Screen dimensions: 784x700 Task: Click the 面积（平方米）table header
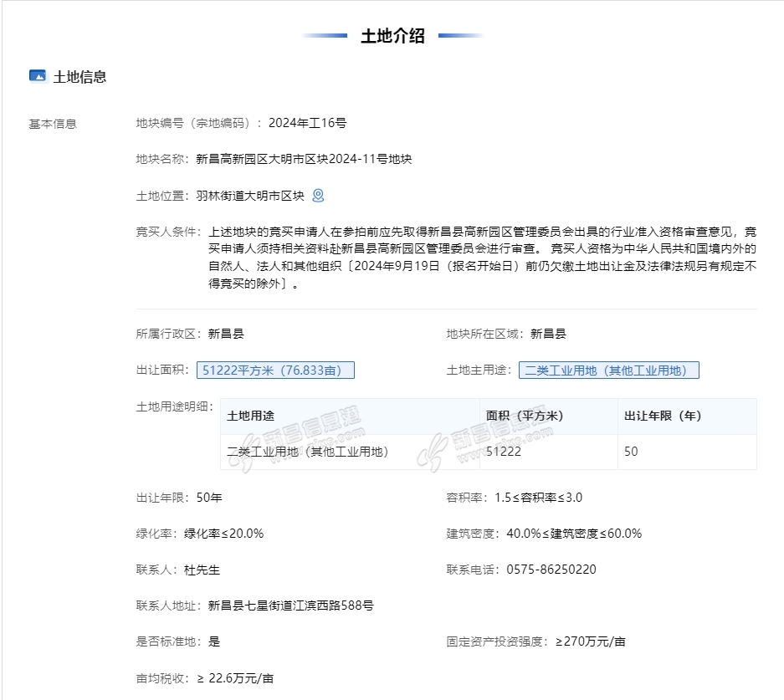point(525,416)
